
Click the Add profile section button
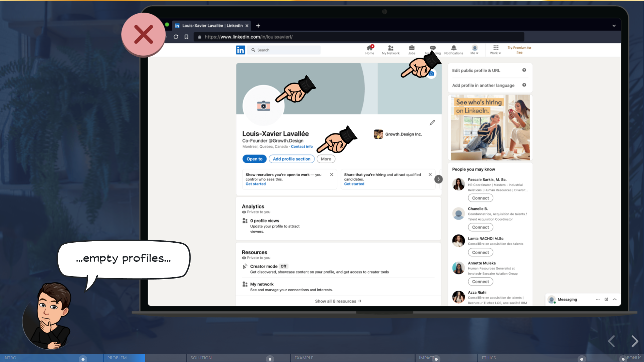pos(291,159)
